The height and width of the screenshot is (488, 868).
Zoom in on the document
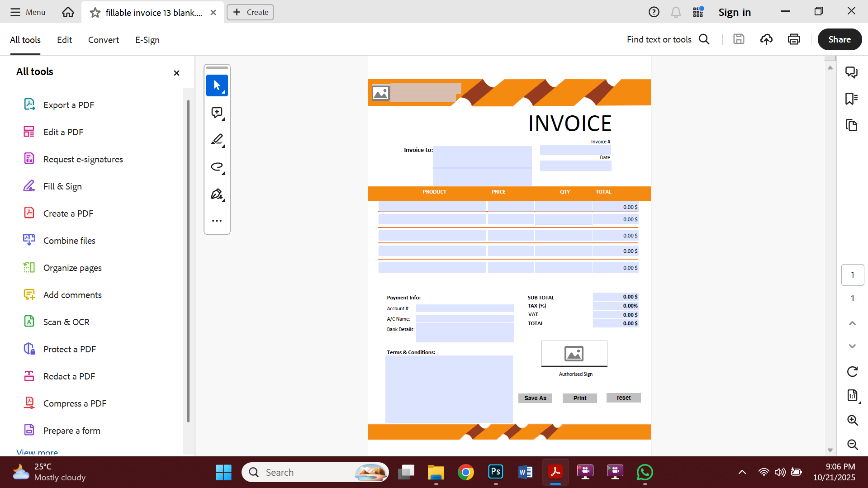[x=853, y=420]
